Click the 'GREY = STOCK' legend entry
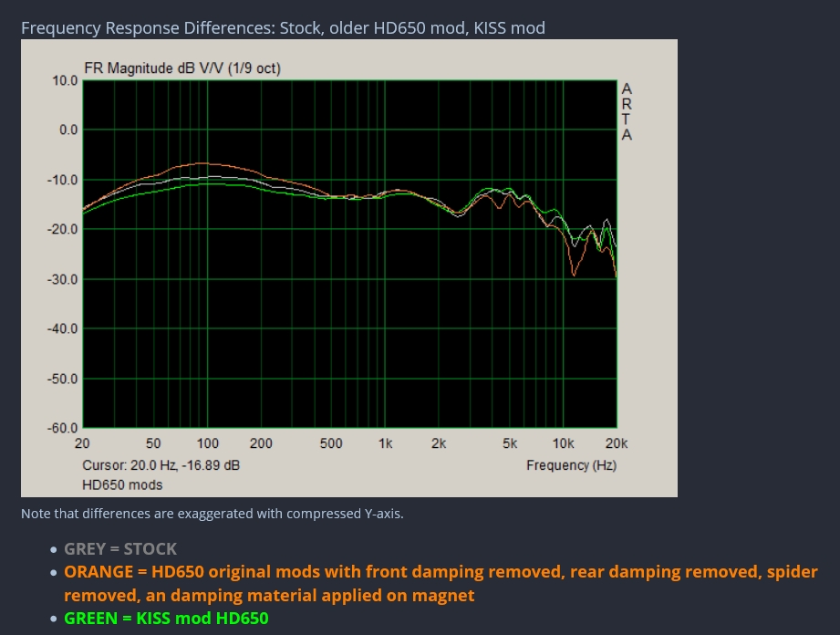The height and width of the screenshot is (635, 840). point(120,548)
